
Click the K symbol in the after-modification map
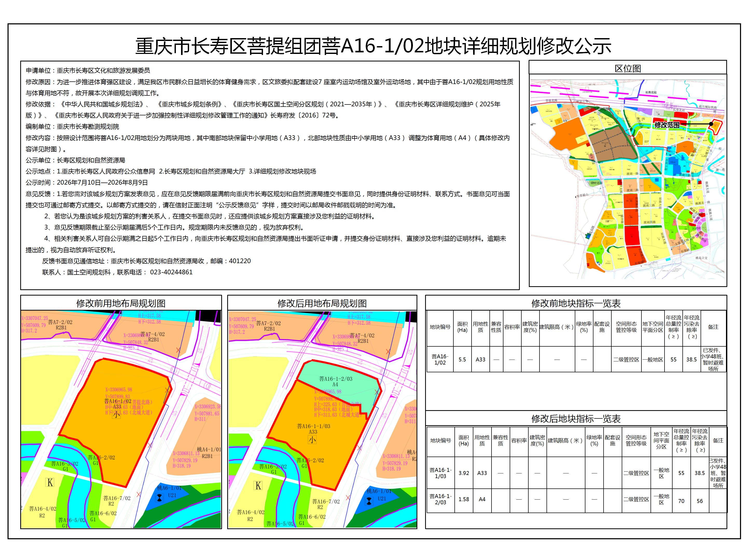click(x=258, y=486)
